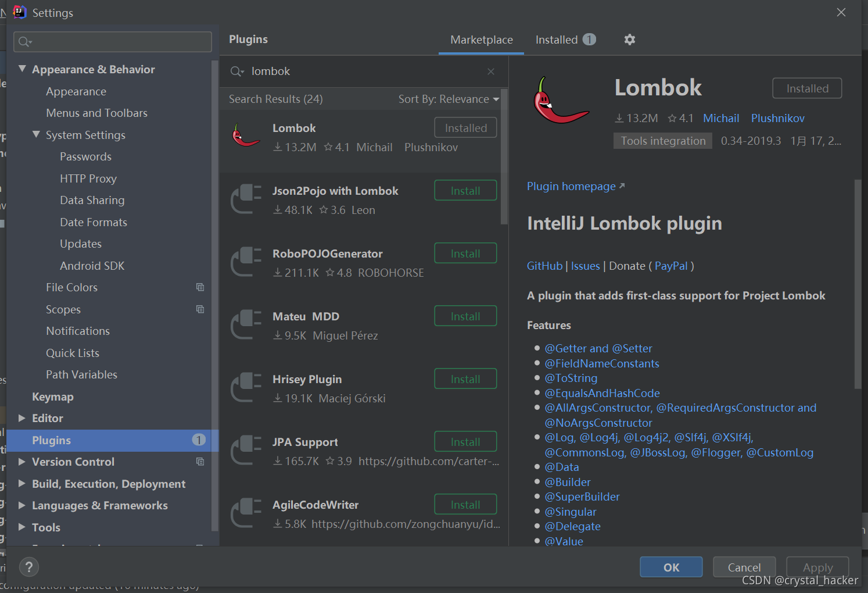Click the Apply button
Viewport: 868px width, 593px height.
(817, 567)
